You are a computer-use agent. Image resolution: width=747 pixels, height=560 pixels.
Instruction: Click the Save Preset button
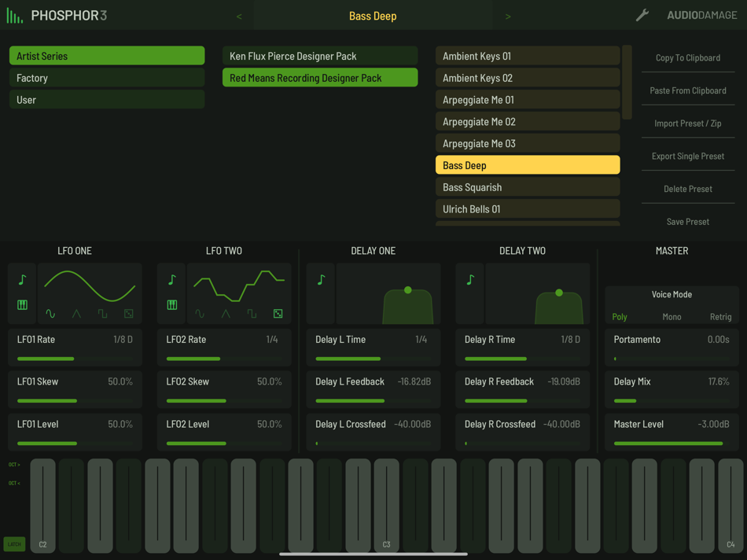687,221
